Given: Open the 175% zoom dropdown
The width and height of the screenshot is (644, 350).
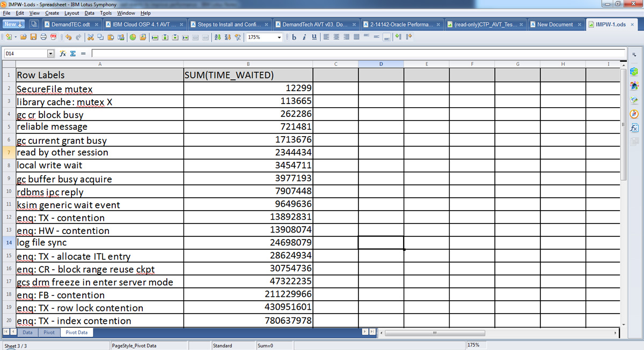Looking at the screenshot, I should [279, 38].
